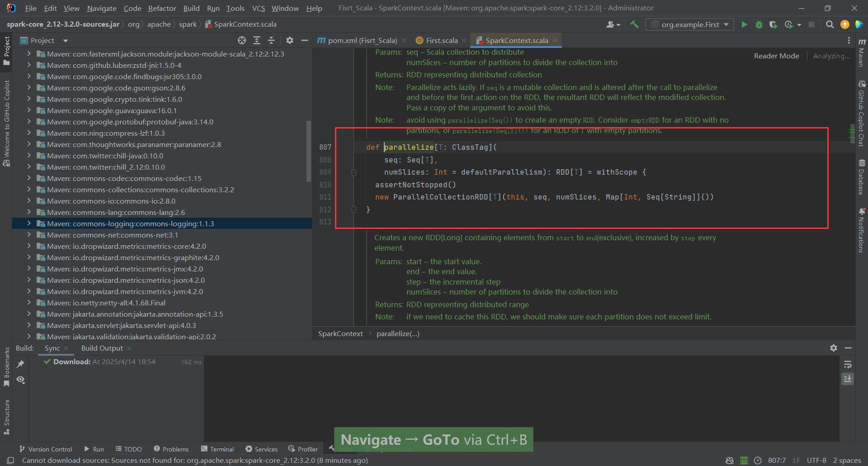The width and height of the screenshot is (868, 466).
Task: Open Project panel settings gear
Action: click(x=290, y=40)
